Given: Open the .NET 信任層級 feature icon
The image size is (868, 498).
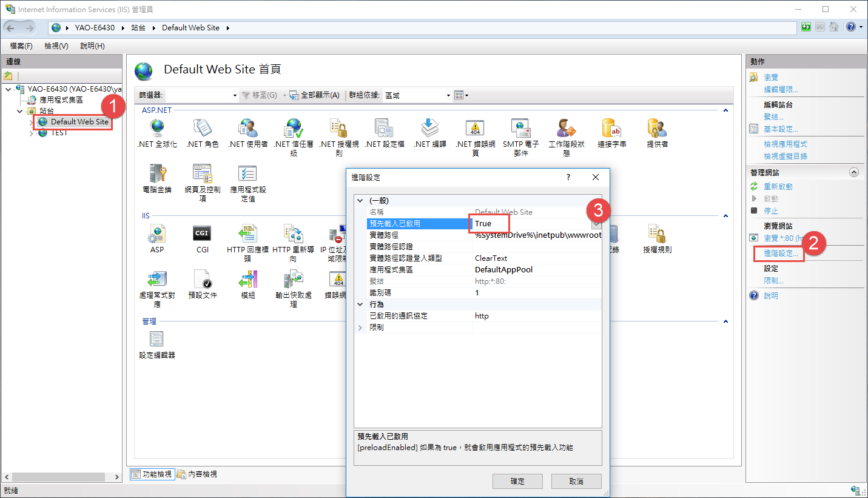Looking at the screenshot, I should point(294,138).
